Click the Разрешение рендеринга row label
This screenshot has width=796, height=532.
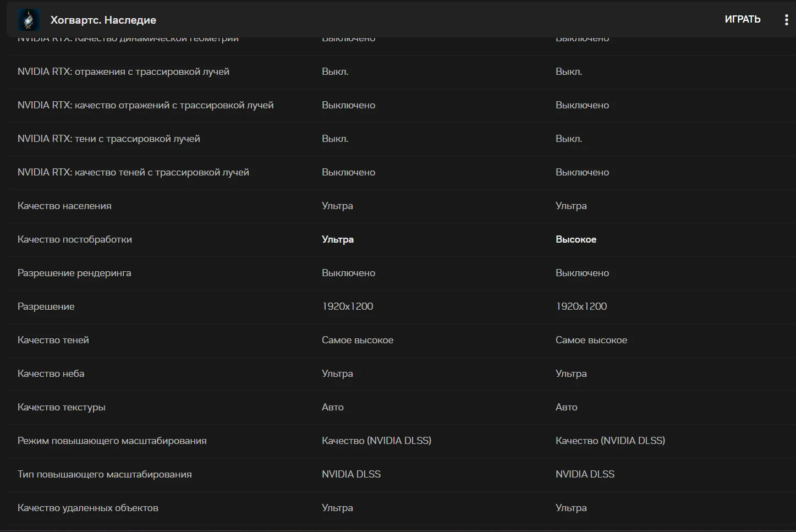click(74, 273)
